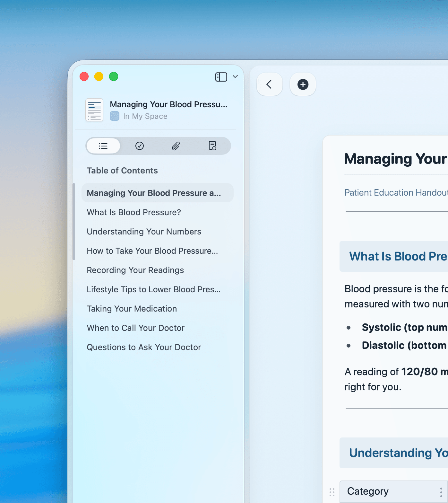Open the Category column options menu
Viewport: 448px width, 503px height.
(x=441, y=492)
